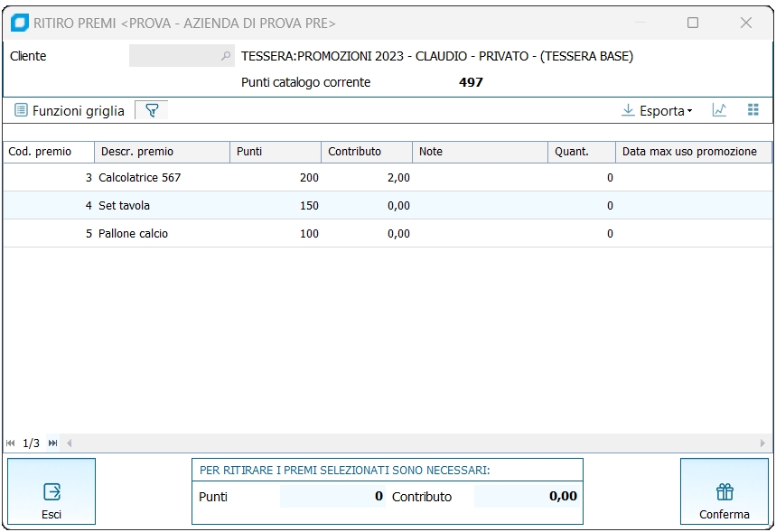Open the Funzioni griglia menu
This screenshot has height=532, width=776.
click(70, 110)
